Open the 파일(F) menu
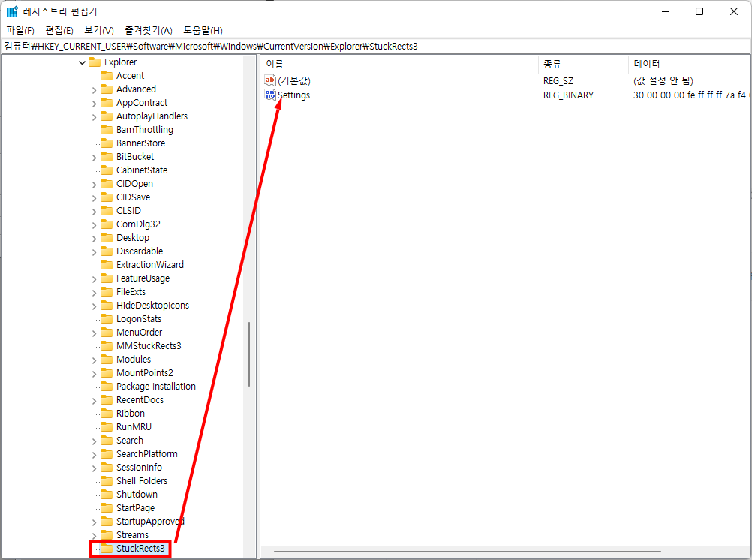Viewport: 752px width, 560px height. point(20,30)
